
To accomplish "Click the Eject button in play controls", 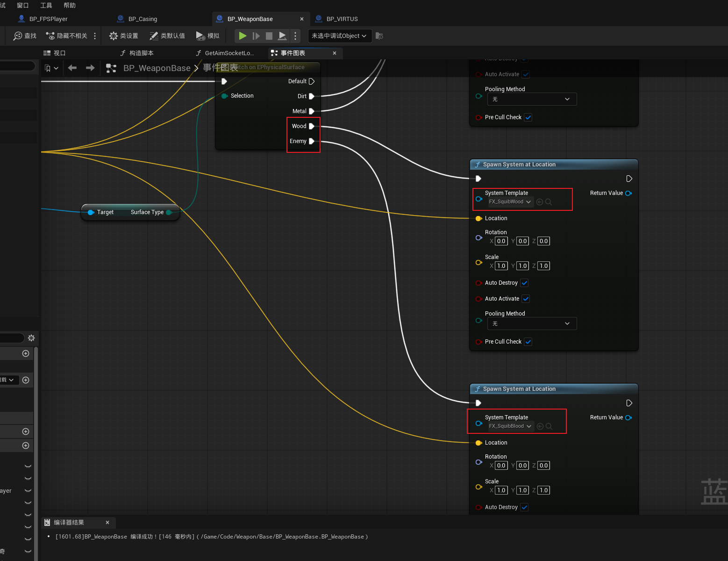I will (282, 36).
